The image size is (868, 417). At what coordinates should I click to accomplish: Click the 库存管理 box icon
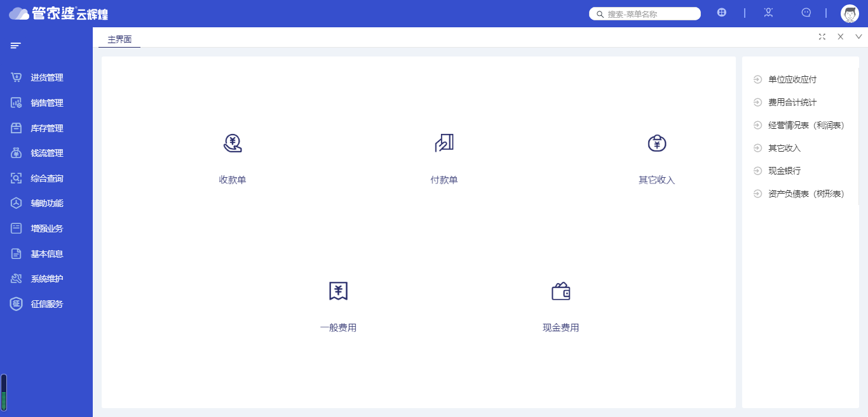pyautogui.click(x=17, y=128)
